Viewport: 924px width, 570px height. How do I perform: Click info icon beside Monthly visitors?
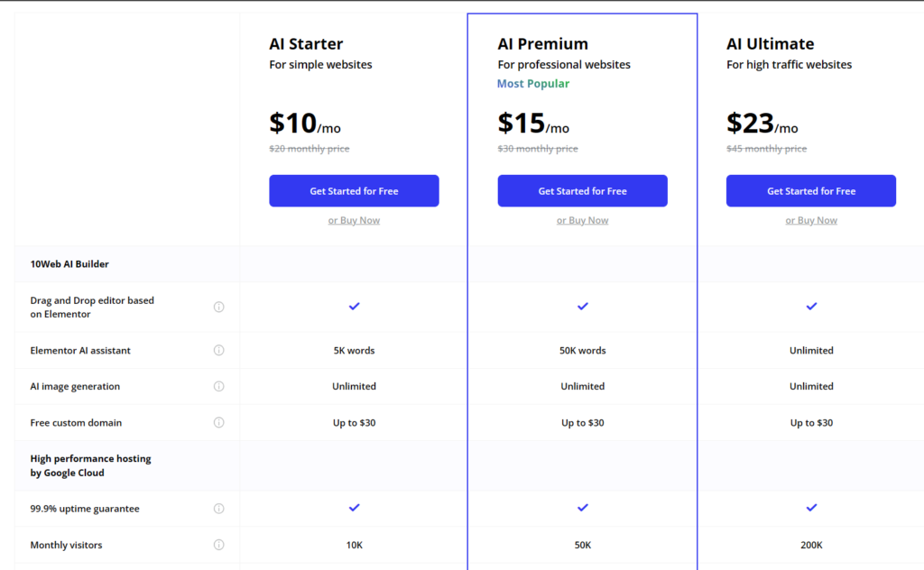click(218, 546)
